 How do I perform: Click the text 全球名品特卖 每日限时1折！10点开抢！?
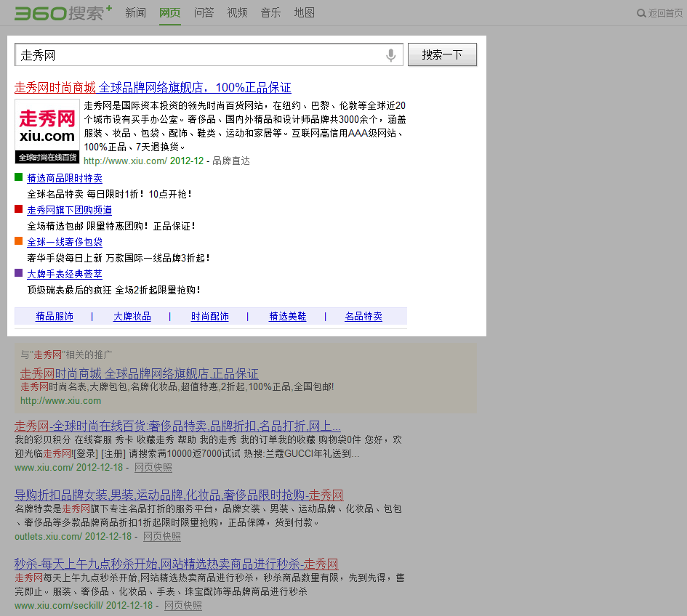(x=110, y=194)
